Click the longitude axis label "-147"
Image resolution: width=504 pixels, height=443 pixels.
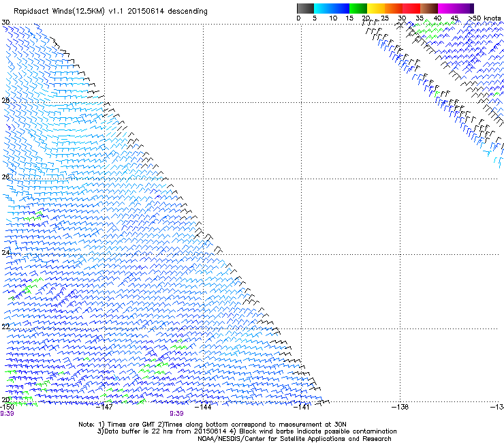pos(104,407)
